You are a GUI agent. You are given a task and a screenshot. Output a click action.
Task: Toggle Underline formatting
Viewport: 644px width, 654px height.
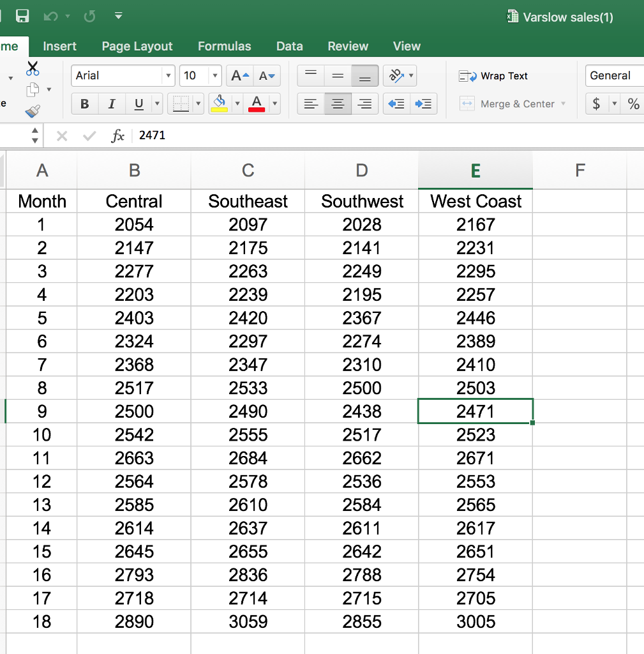tap(139, 103)
